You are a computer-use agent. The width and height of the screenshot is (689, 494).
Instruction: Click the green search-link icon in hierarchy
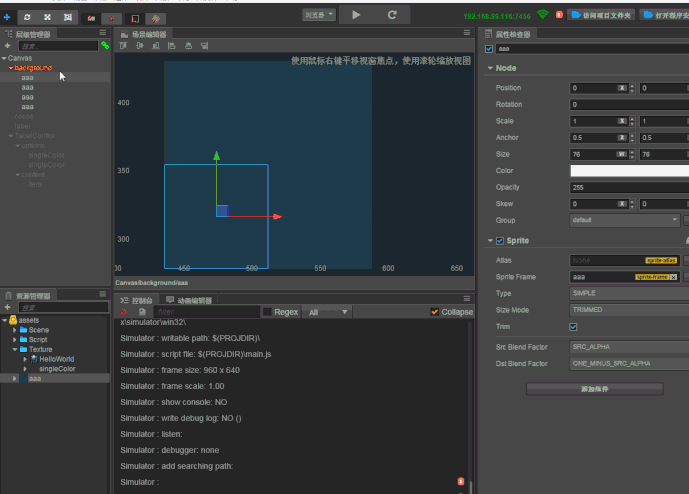105,45
